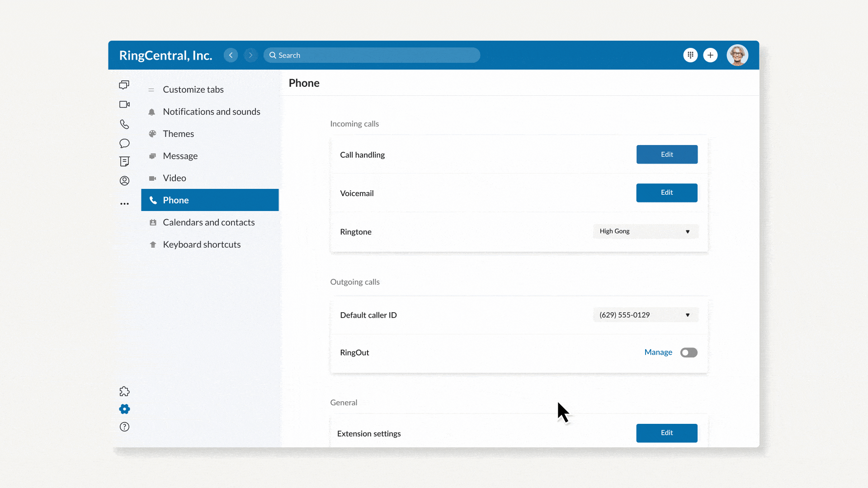Open the user profile avatar
This screenshot has height=488, width=868.
click(x=737, y=55)
